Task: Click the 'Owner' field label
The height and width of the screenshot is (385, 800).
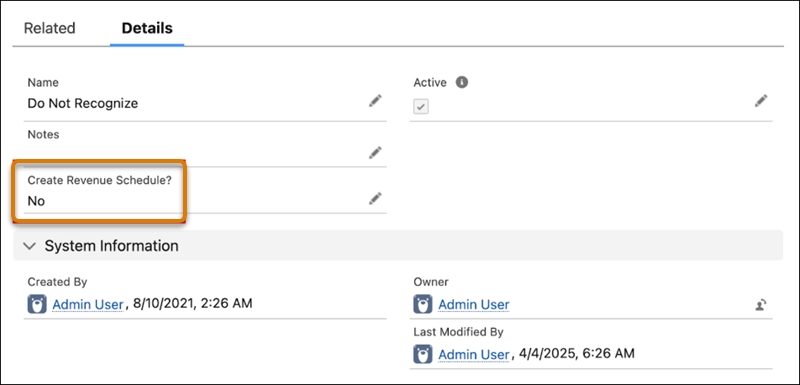Action: [431, 282]
